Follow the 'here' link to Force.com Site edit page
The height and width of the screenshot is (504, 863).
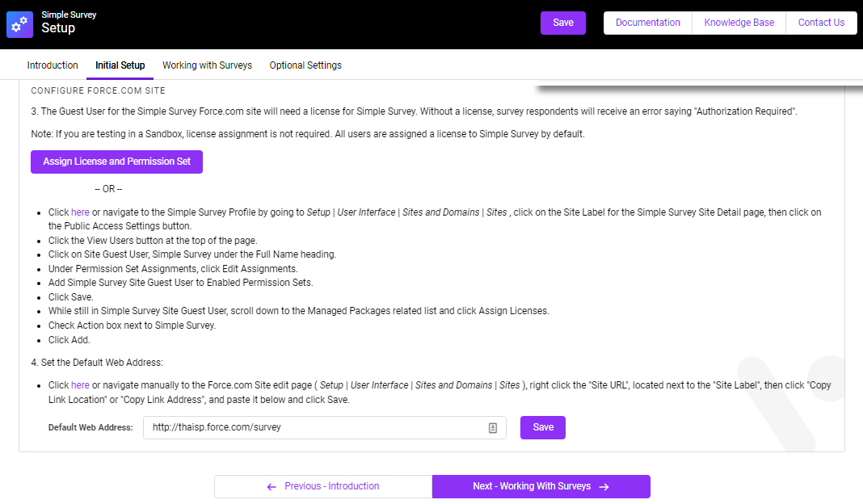click(x=80, y=385)
